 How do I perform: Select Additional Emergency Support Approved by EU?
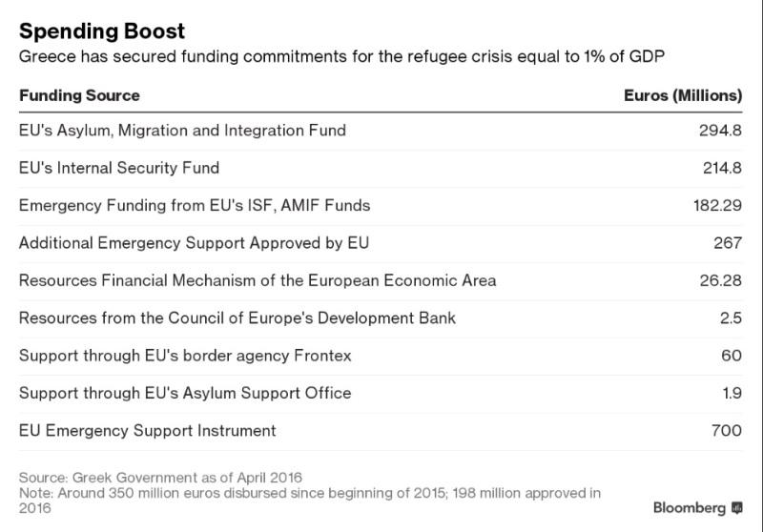click(x=194, y=243)
